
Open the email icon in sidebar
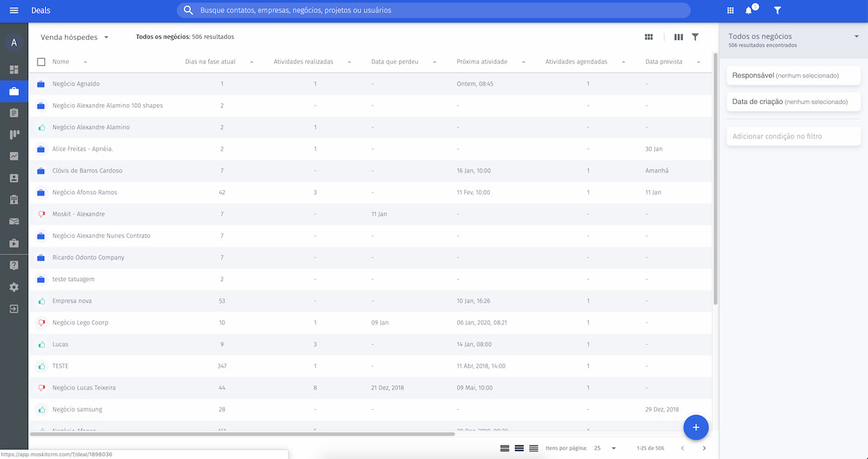pos(14,221)
